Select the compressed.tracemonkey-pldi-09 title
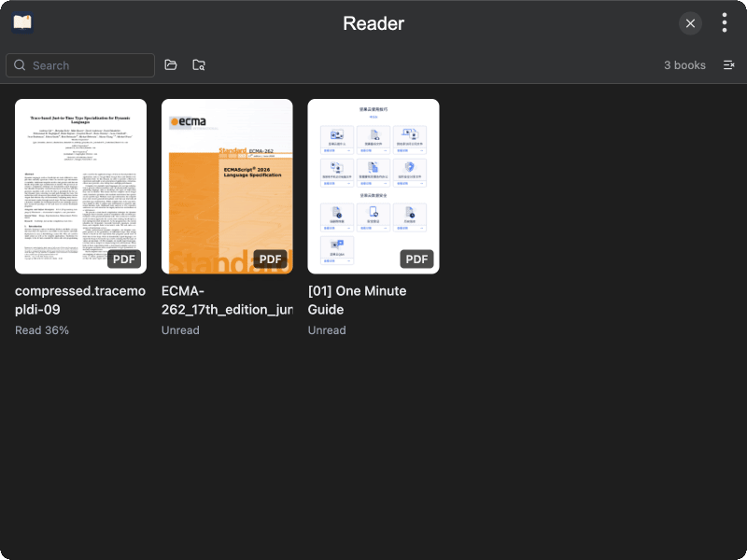747x560 pixels. coord(80,300)
